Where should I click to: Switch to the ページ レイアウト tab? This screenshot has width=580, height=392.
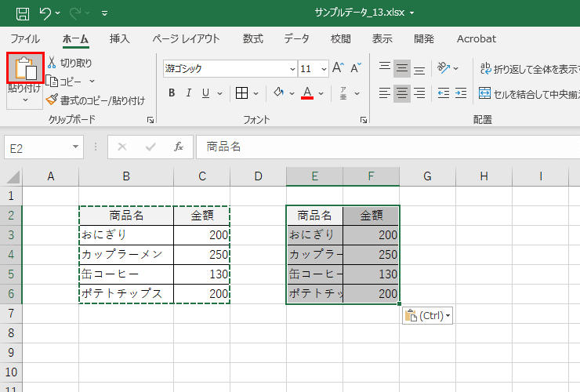click(x=186, y=39)
